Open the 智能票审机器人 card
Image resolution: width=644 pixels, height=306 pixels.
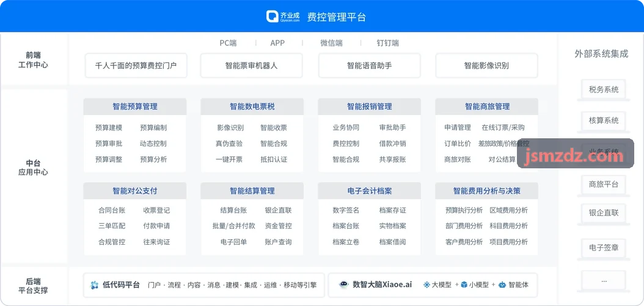pos(251,65)
